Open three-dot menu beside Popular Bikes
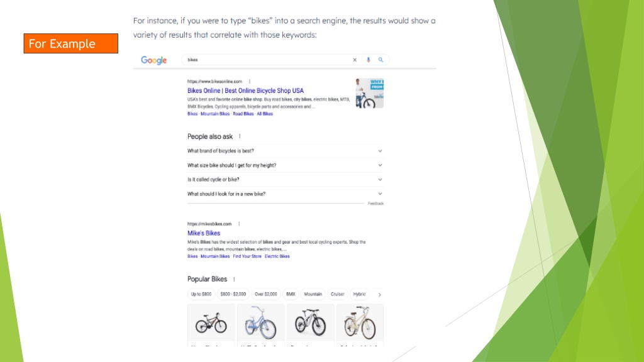 234,279
